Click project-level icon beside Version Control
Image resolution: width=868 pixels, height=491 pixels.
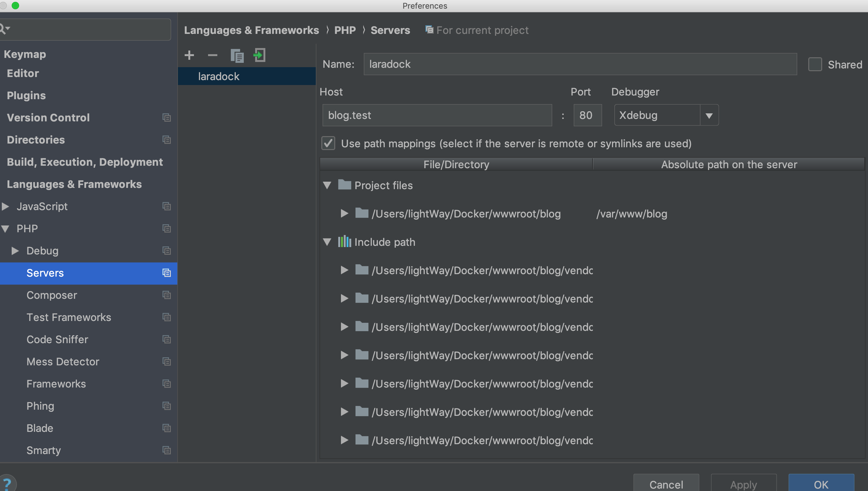point(167,117)
